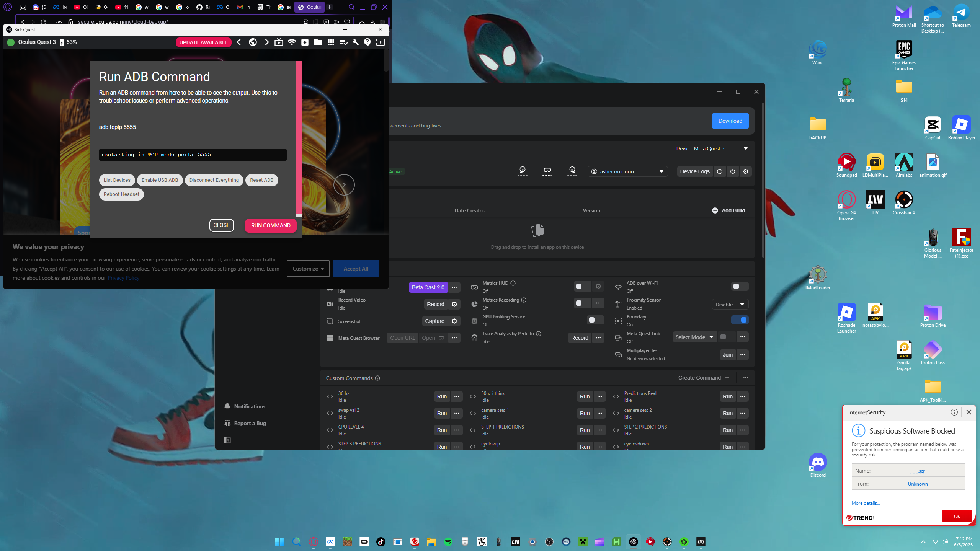The image size is (980, 551).
Task: Open the asher.on.orion user dropdown
Action: coord(627,171)
